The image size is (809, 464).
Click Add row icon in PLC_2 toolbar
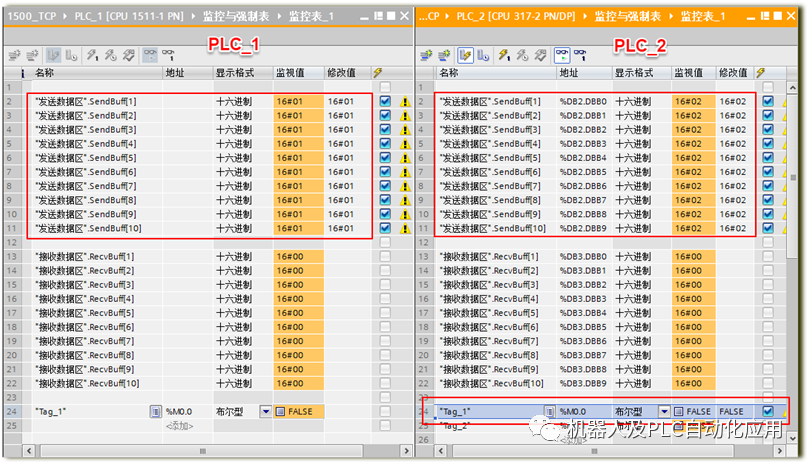point(444,55)
